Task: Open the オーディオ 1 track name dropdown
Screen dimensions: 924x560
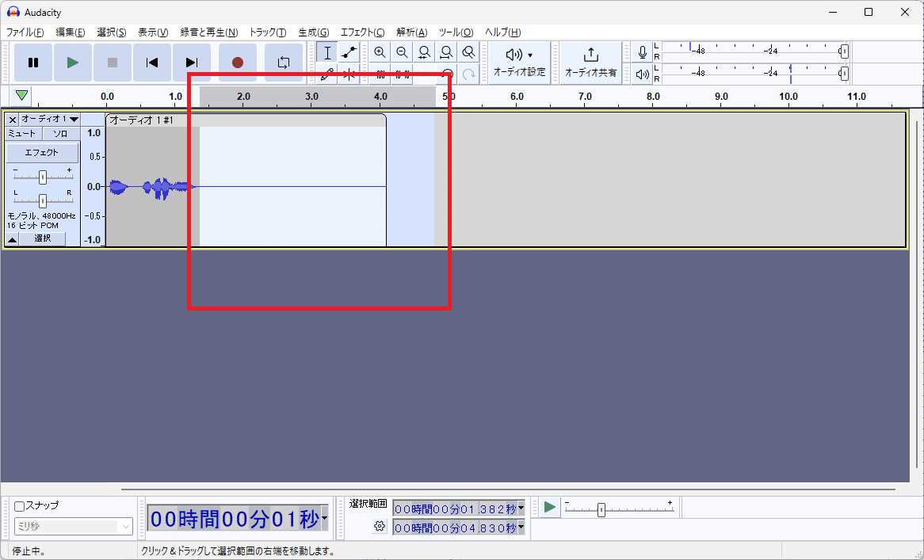Action: point(50,119)
